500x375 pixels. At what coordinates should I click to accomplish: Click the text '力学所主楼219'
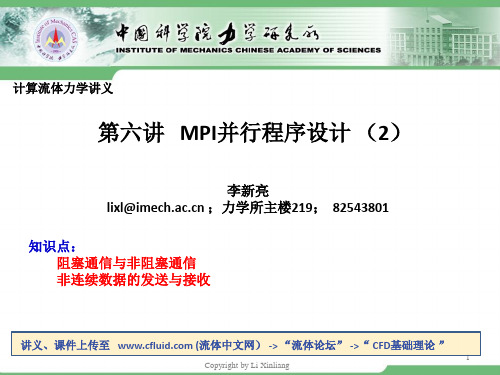click(x=267, y=208)
